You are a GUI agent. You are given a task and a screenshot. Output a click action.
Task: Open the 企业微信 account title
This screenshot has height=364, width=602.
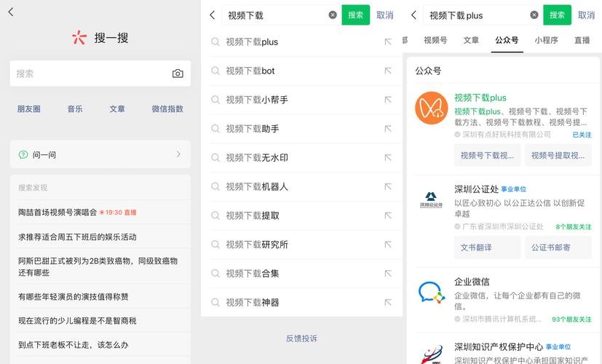[x=472, y=282]
